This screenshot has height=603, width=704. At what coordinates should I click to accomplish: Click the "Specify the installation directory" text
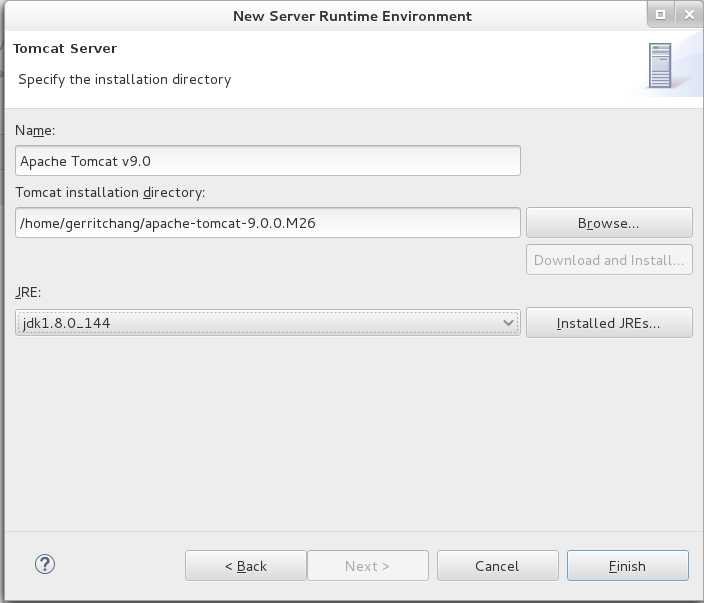[x=124, y=79]
